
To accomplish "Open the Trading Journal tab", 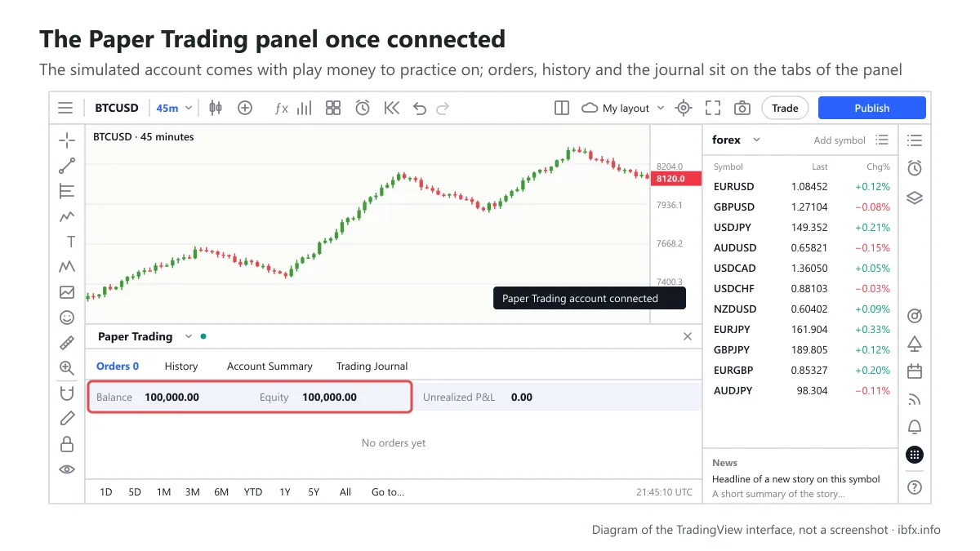I will (372, 366).
